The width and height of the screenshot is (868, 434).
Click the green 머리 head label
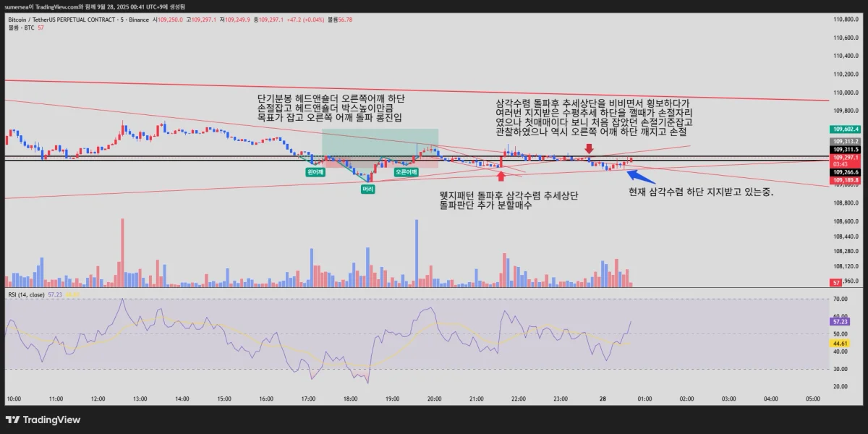tap(368, 188)
